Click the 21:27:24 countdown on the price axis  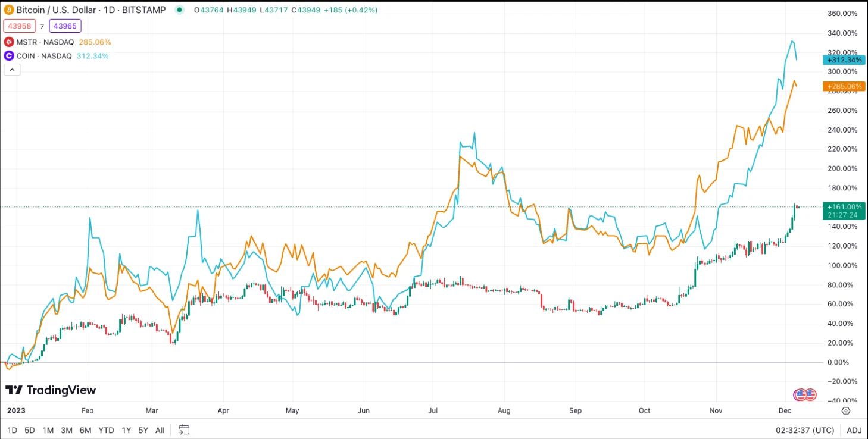pyautogui.click(x=843, y=215)
